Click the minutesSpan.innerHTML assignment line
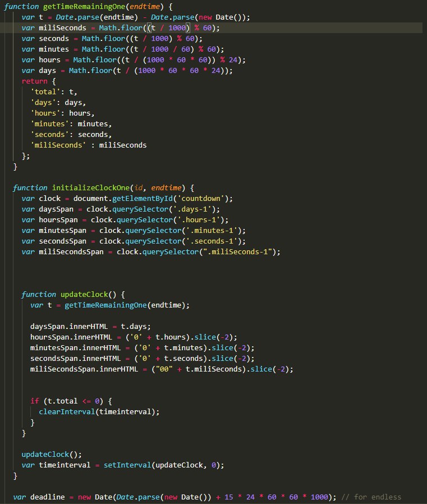This screenshot has width=427, height=504. (143, 347)
